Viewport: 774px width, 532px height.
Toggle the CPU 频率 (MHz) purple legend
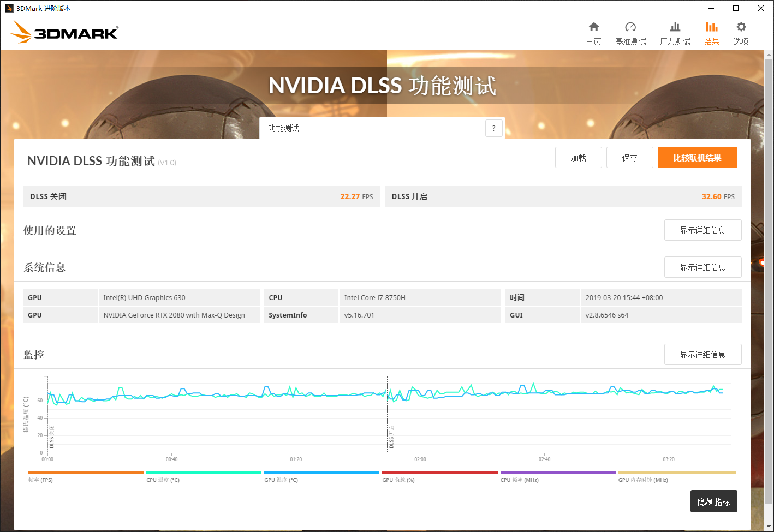[558, 476]
